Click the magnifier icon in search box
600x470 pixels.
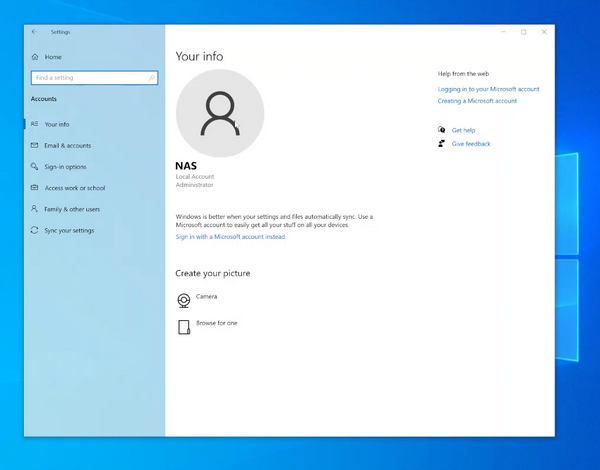[x=152, y=78]
